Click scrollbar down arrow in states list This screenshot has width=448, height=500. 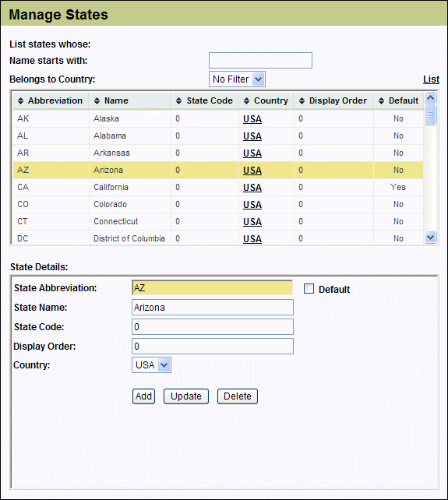coord(430,238)
